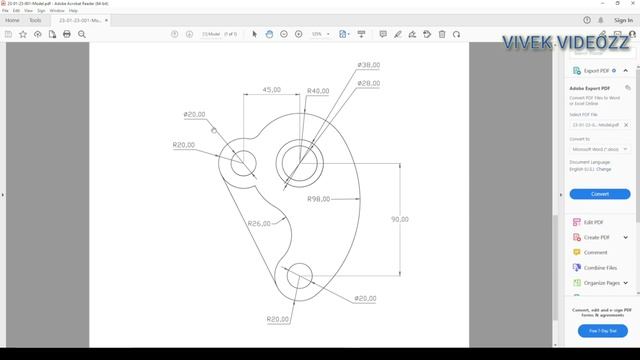The image size is (640, 360).
Task: Close the 23-01-23-001 document tab
Action: [106, 20]
